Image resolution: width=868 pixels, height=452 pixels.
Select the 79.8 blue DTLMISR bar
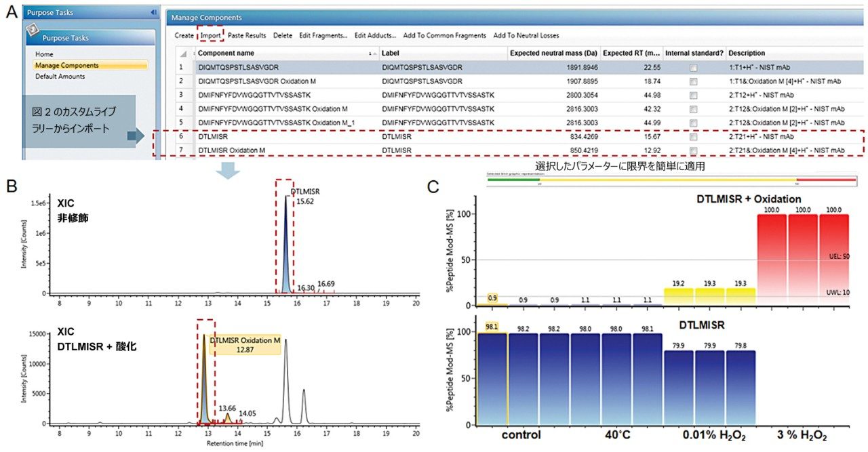[739, 388]
